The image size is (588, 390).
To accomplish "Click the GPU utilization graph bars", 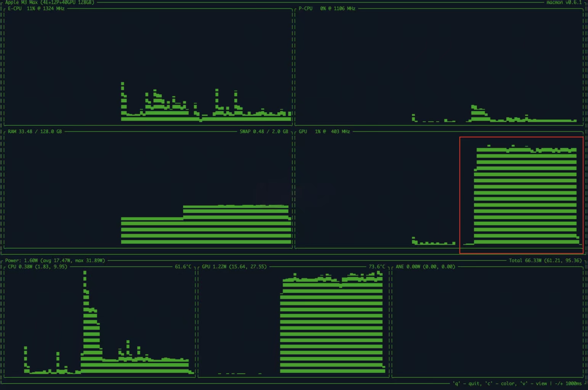I will (x=525, y=195).
